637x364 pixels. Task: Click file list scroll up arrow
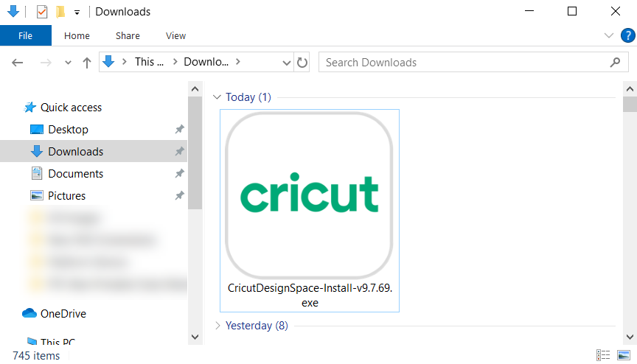630,89
